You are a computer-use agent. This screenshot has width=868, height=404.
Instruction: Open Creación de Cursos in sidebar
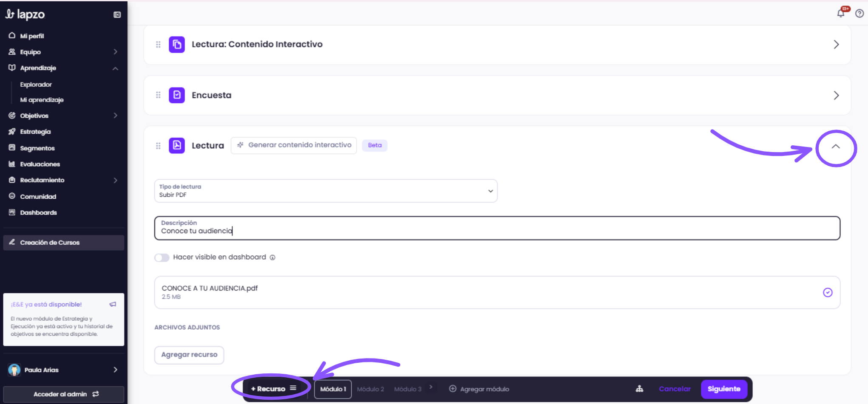[x=64, y=243]
